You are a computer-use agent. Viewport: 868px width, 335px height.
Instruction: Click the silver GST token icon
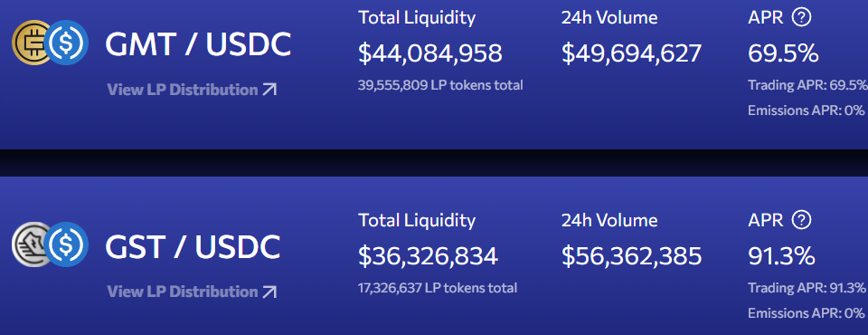[x=31, y=244]
